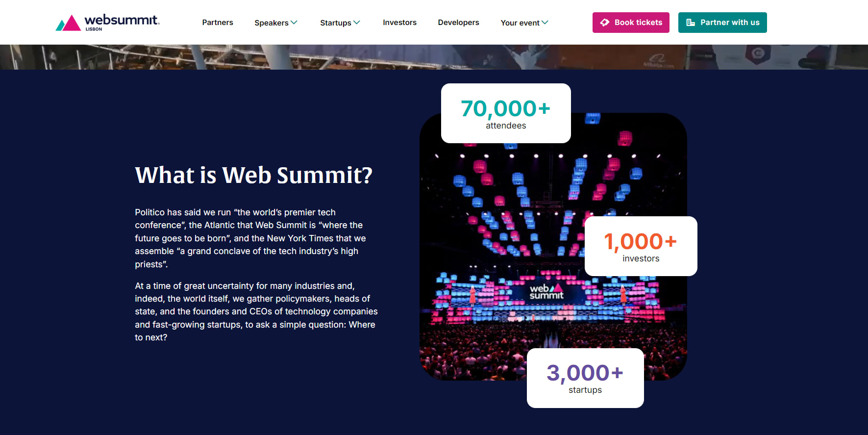Expand the Your event dropdown chevron
Image resolution: width=868 pixels, height=435 pixels.
(545, 23)
